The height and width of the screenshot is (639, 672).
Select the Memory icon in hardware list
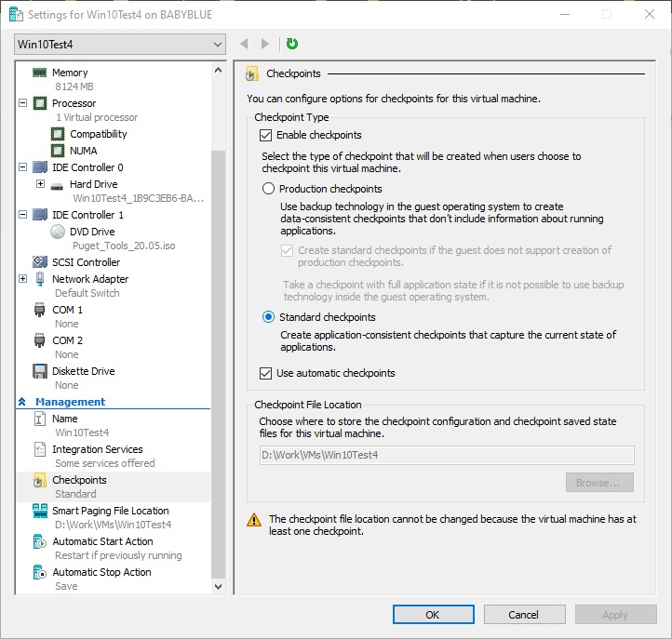[40, 73]
